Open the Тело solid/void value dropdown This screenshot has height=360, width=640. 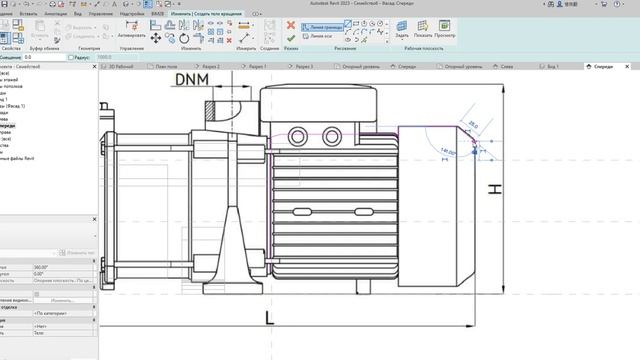coord(63,333)
